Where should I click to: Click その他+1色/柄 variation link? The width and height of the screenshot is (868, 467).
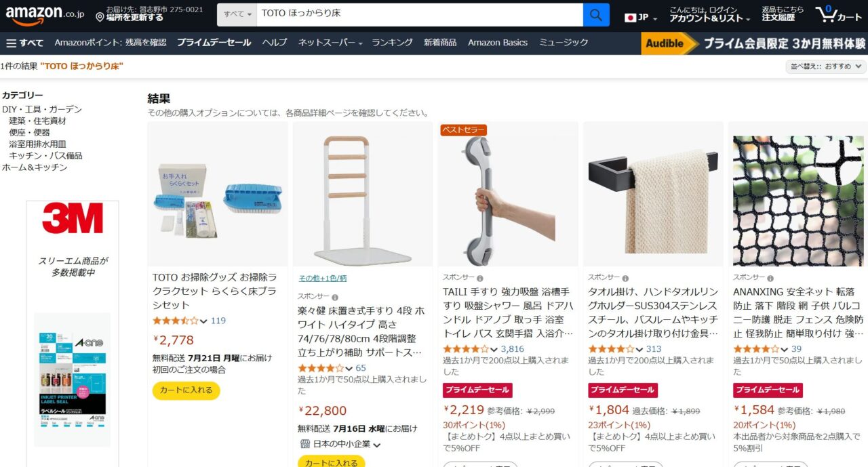click(323, 278)
